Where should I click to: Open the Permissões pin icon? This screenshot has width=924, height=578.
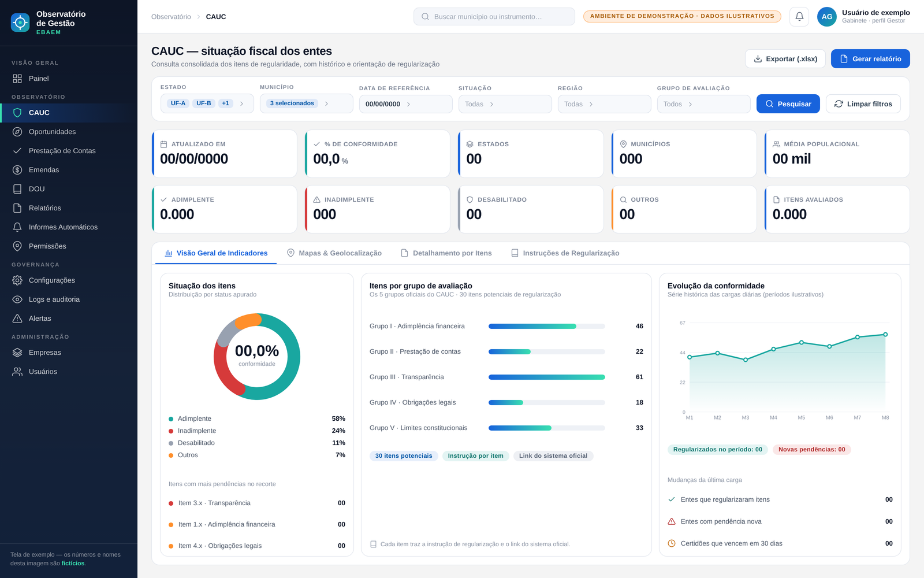17,246
